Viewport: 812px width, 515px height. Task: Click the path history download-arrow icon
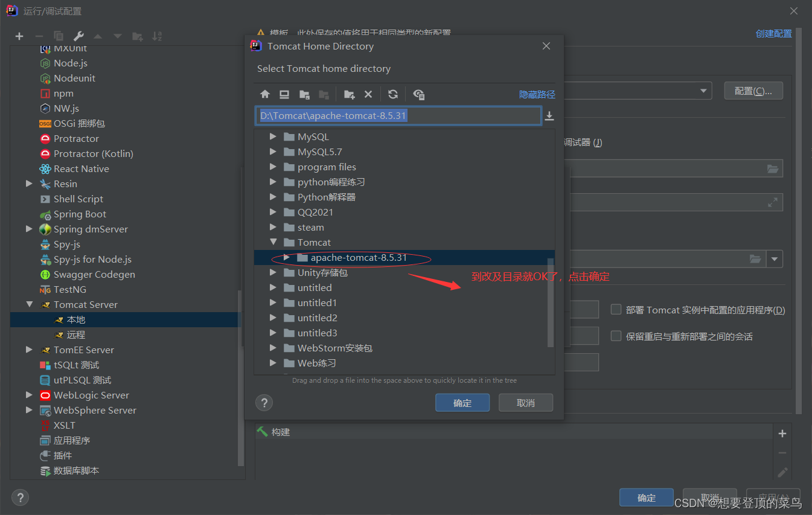pyautogui.click(x=549, y=116)
